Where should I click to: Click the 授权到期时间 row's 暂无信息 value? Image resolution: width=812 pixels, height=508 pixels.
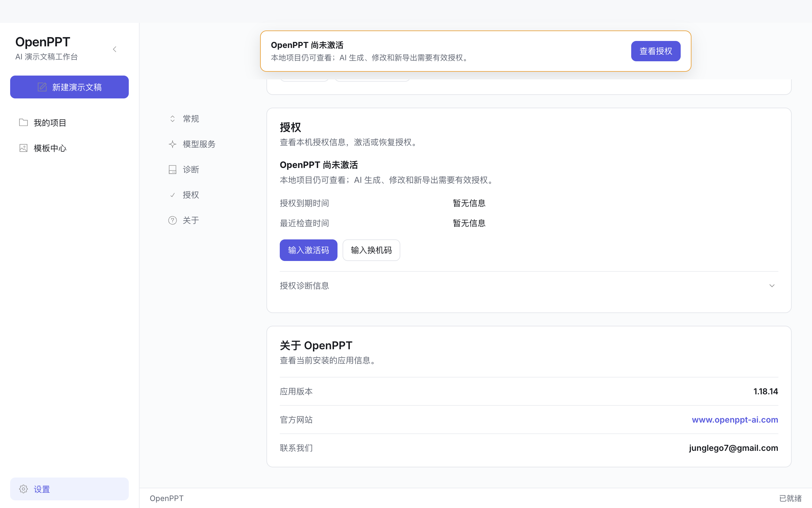469,203
